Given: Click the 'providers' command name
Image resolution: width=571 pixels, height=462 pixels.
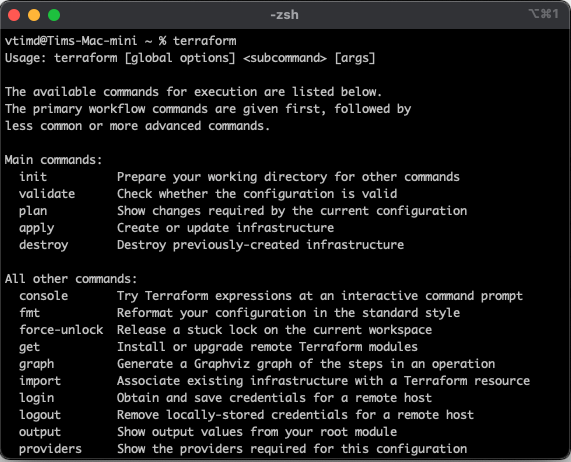Looking at the screenshot, I should (50, 449).
